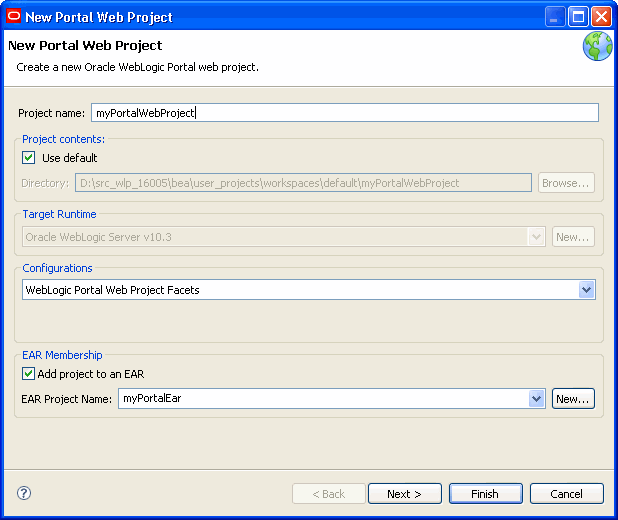This screenshot has width=618, height=520.
Task: Click the help question mark icon
Action: [x=24, y=493]
